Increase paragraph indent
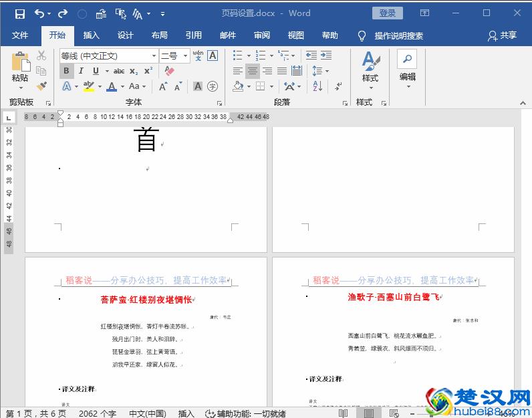The image size is (532, 418). (326, 55)
